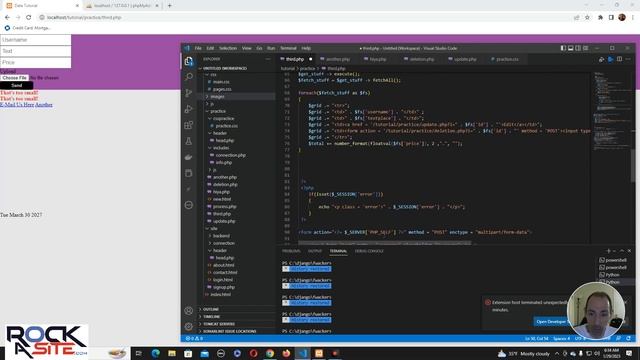Click Chrome address bar URL
The width and height of the screenshot is (640, 360).
pos(84,18)
